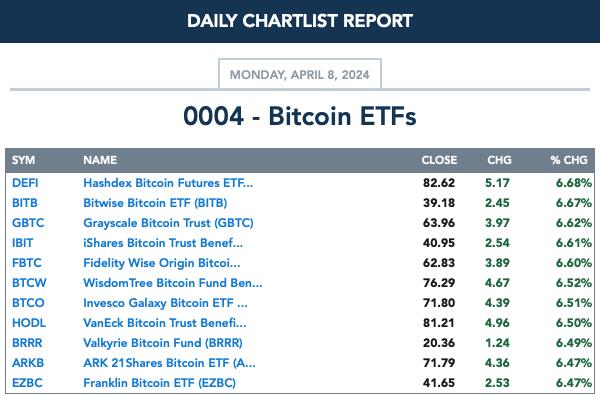Select the IBIT ticker link
The height and width of the screenshot is (398, 600).
pyautogui.click(x=23, y=243)
